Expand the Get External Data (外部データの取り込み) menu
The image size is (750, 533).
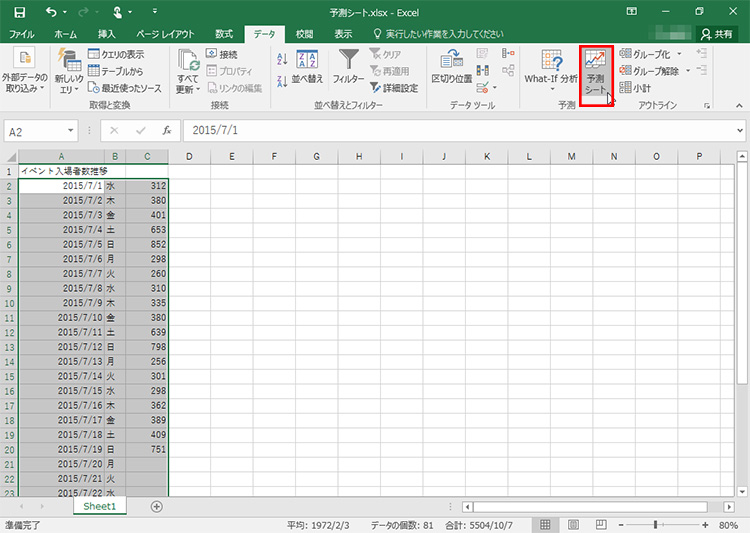[x=23, y=70]
